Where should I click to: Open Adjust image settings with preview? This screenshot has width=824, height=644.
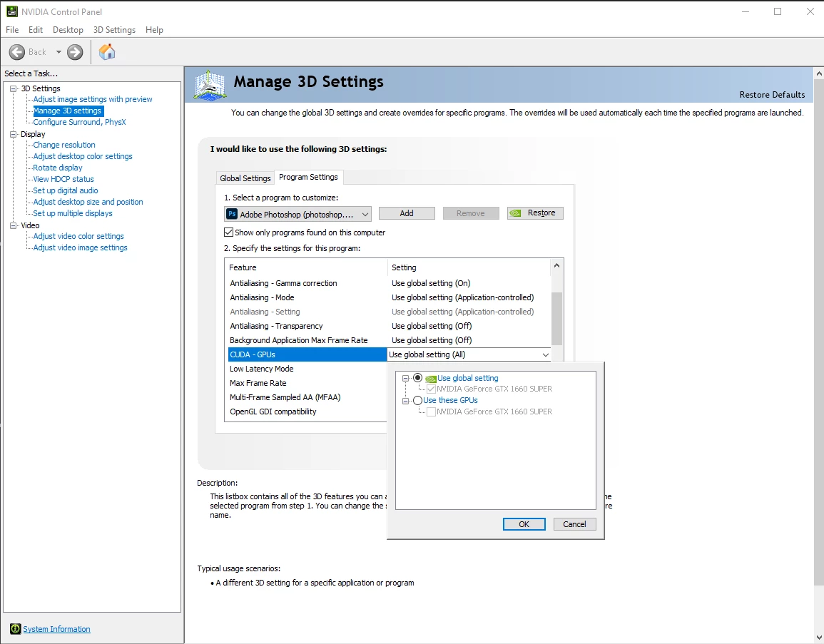(x=93, y=99)
